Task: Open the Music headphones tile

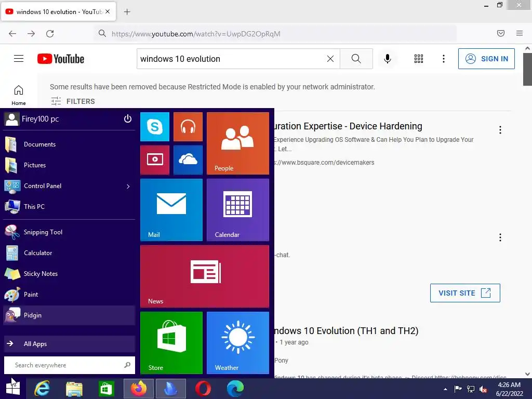Action: coord(188,127)
